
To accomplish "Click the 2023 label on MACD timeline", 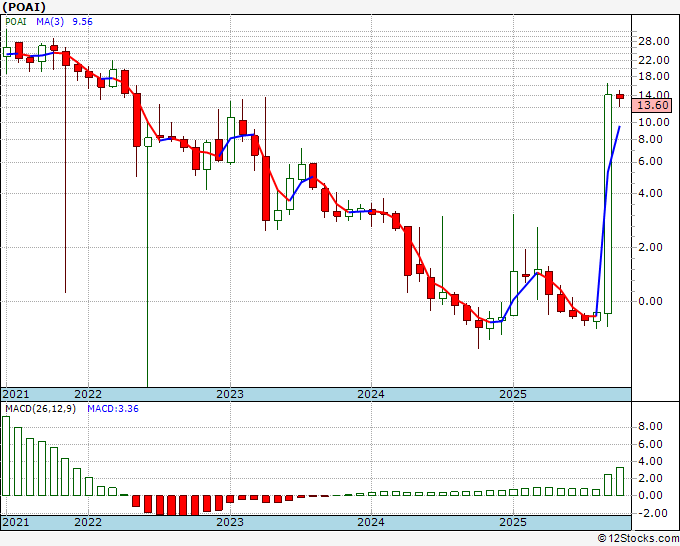I will pyautogui.click(x=230, y=522).
